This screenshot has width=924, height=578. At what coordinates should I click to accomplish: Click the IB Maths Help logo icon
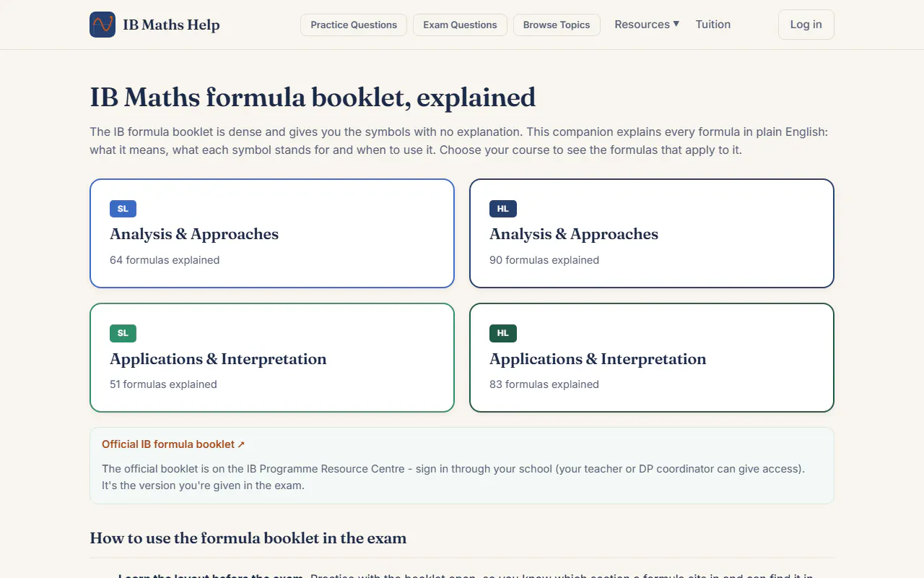click(x=103, y=25)
